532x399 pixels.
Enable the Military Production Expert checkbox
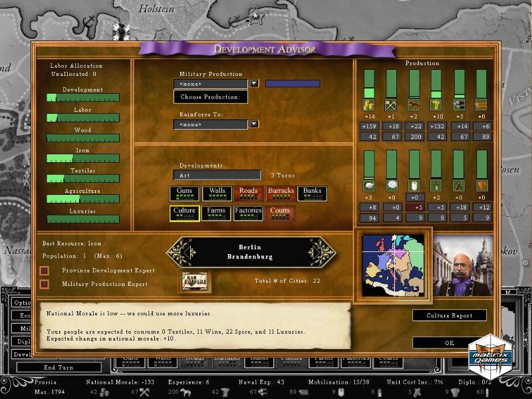[44, 284]
